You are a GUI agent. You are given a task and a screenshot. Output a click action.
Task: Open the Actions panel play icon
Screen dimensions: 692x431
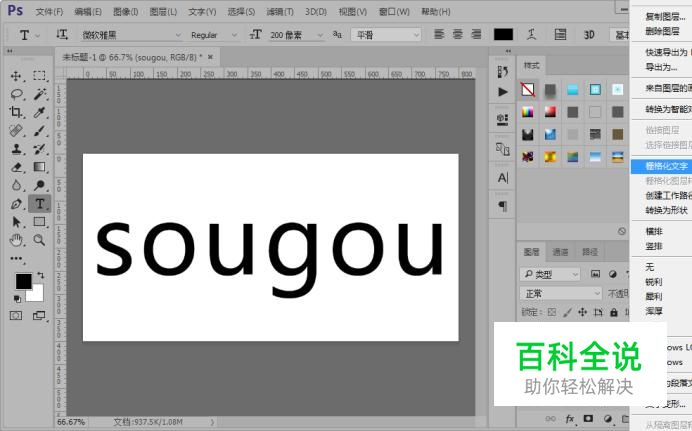pyautogui.click(x=503, y=92)
